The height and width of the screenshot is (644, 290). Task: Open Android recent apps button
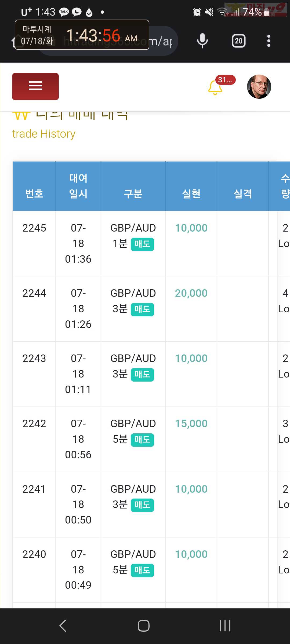(225, 626)
